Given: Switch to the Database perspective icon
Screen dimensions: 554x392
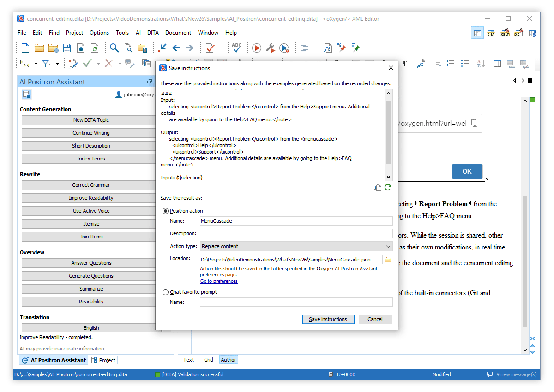Looking at the screenshot, I should click(x=532, y=33).
